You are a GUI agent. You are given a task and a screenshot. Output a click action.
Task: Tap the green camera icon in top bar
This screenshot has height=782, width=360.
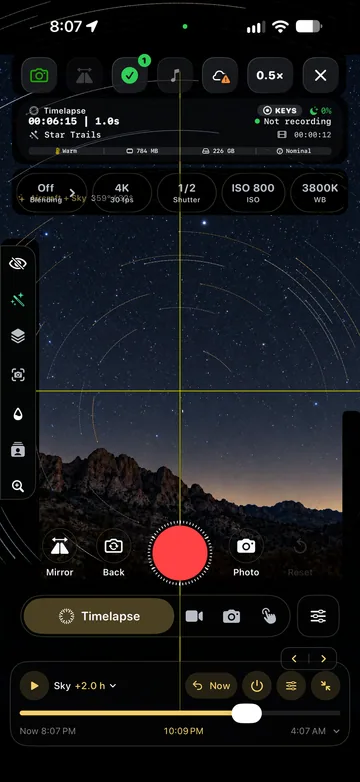(39, 75)
